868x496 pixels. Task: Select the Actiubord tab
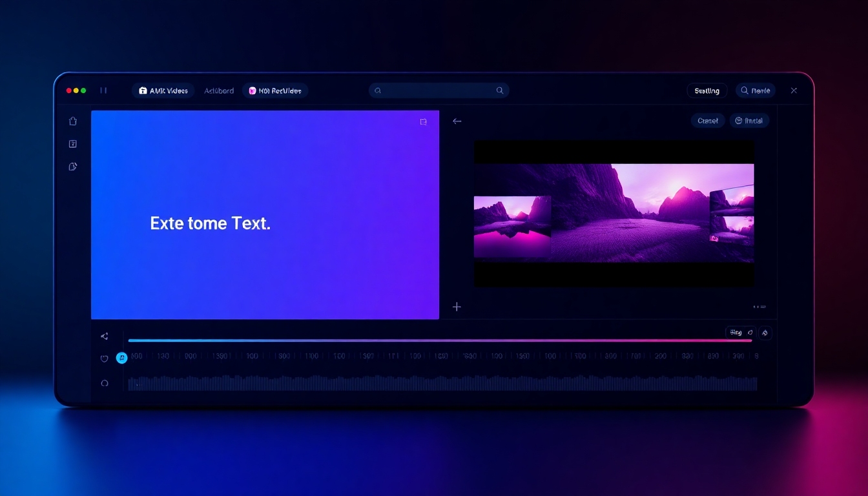pyautogui.click(x=219, y=91)
